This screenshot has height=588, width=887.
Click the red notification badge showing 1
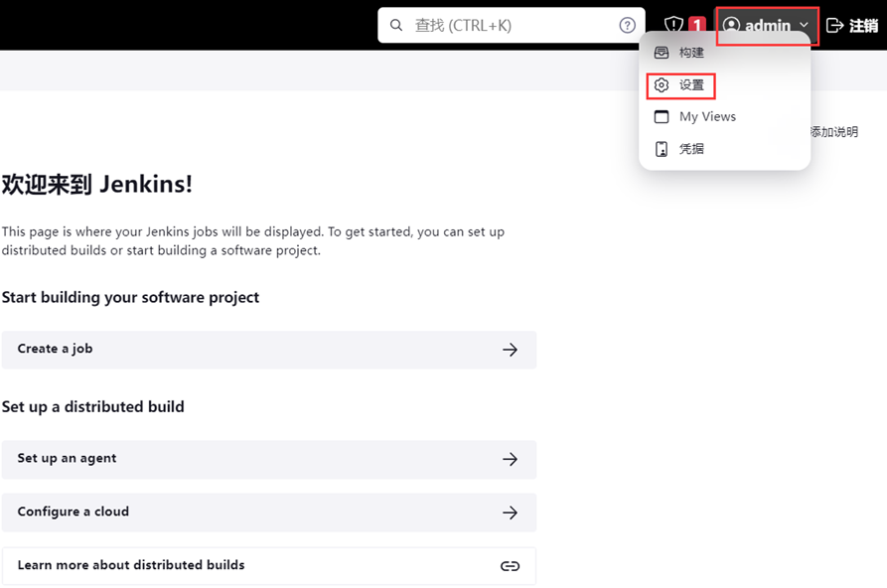coord(697,25)
